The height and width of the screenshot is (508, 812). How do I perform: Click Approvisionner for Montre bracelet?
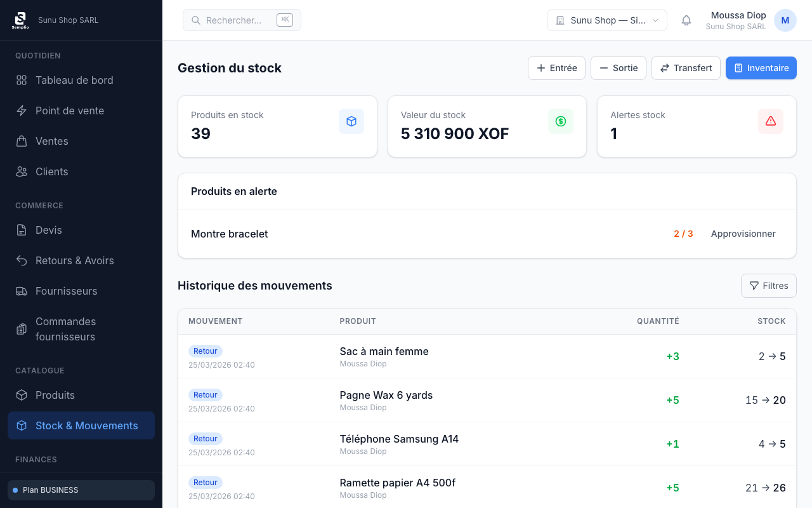click(x=743, y=234)
